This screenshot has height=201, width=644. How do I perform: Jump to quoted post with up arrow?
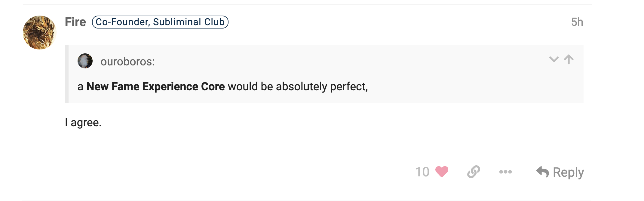tap(569, 59)
